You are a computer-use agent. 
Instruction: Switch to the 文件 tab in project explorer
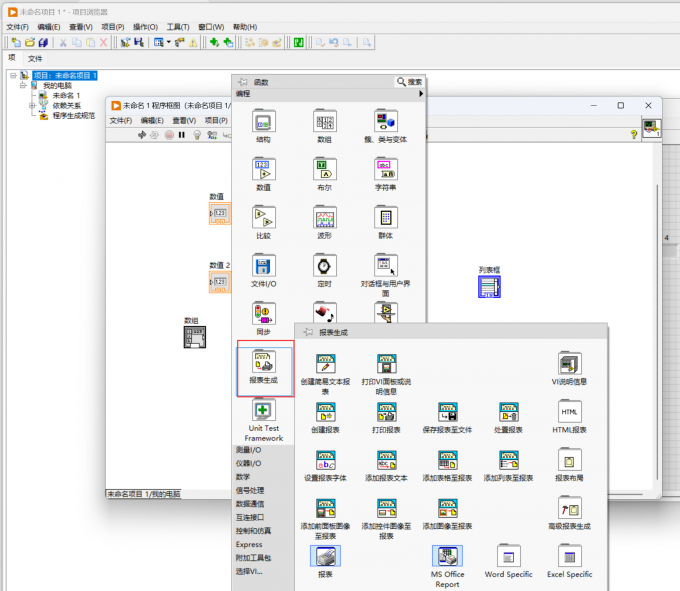tap(35, 59)
